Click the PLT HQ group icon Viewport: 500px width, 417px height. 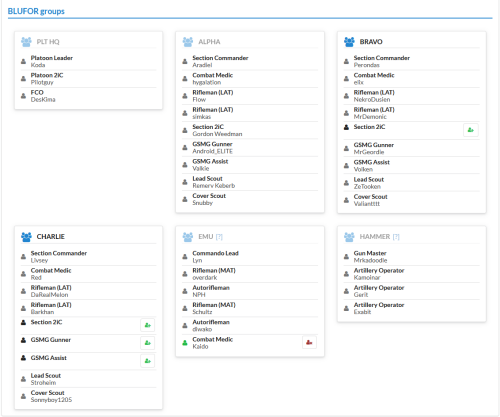tap(26, 42)
